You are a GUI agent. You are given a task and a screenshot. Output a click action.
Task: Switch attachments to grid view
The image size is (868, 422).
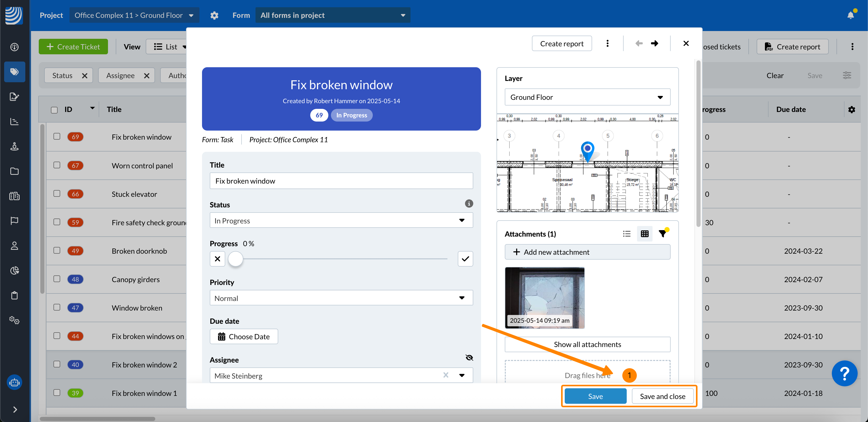[645, 233]
